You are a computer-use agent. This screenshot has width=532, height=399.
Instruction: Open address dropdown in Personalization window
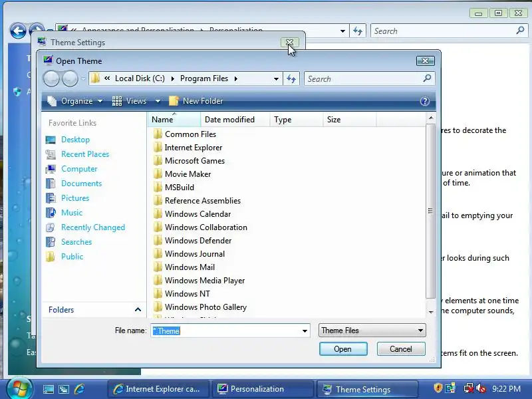[342, 31]
